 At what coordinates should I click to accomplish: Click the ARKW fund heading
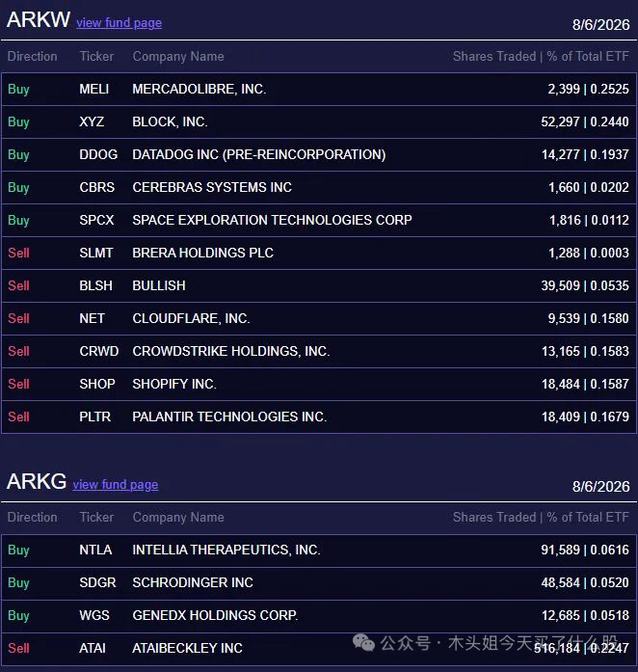(x=39, y=19)
